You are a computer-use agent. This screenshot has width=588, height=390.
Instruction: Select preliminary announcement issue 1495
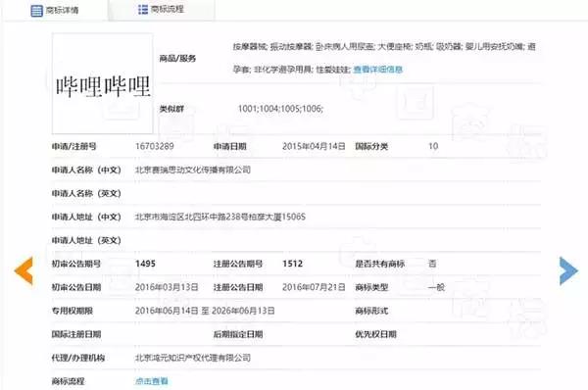[145, 264]
